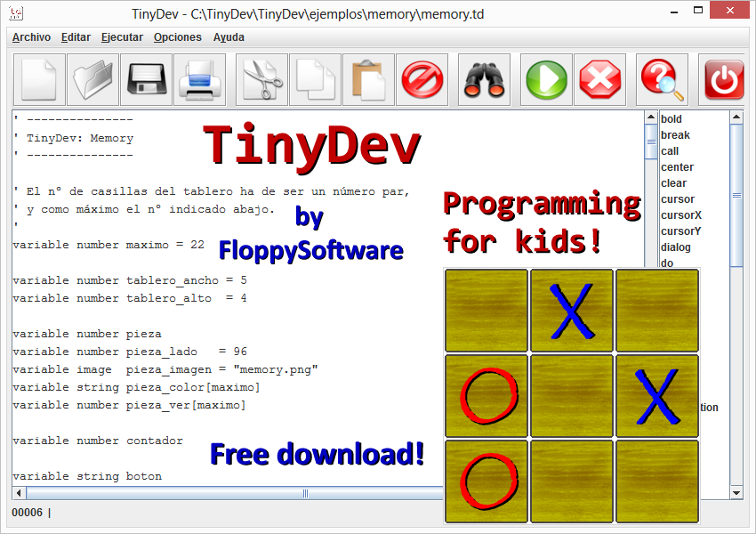This screenshot has height=534, width=756.
Task: Run the program with the green play icon
Action: [546, 79]
